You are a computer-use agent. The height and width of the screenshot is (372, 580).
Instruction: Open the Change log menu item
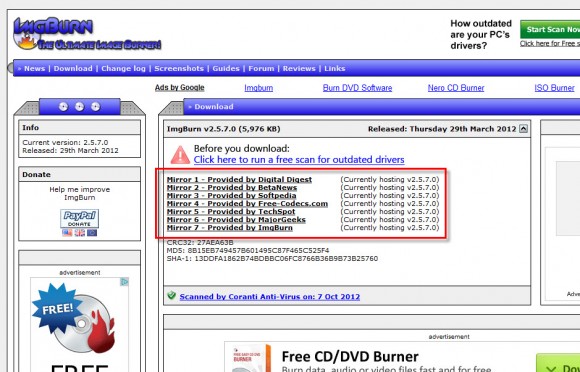tap(123, 68)
